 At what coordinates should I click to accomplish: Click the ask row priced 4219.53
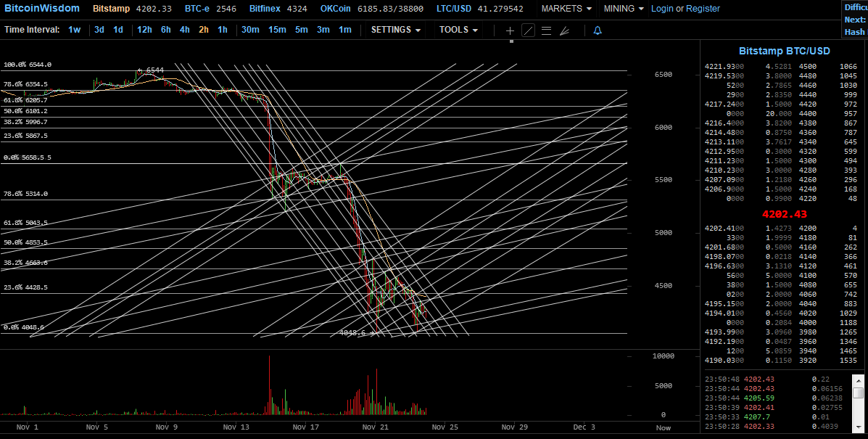point(780,76)
